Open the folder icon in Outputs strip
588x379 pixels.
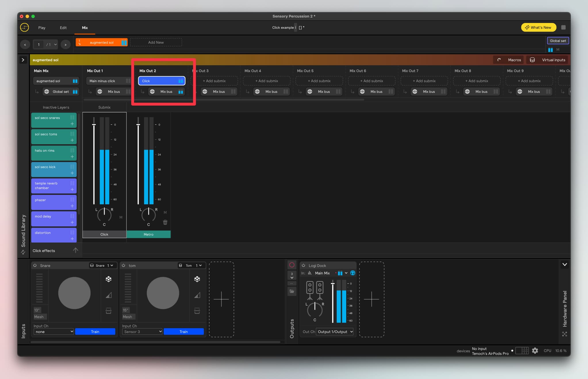292,291
